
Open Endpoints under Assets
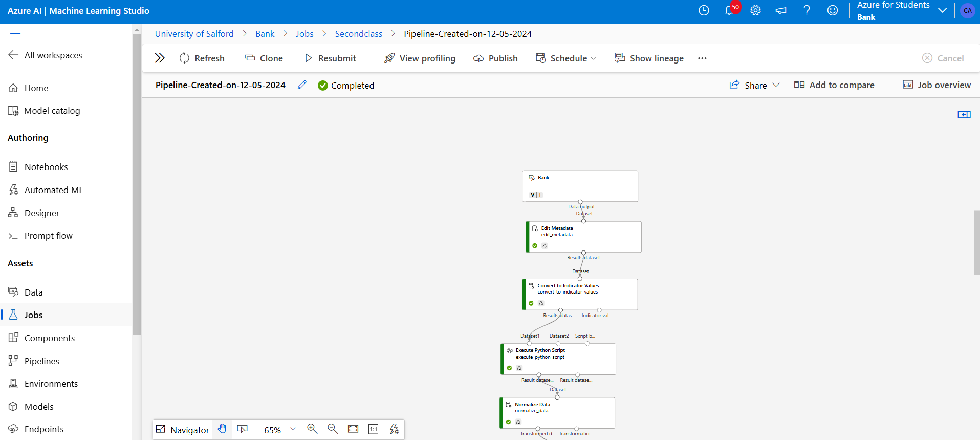click(36, 429)
